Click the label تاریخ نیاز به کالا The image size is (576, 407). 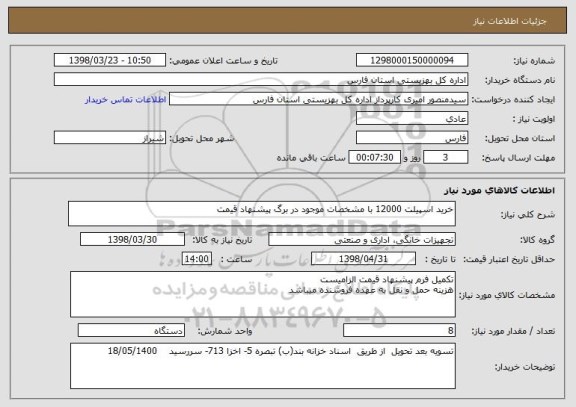point(222,240)
